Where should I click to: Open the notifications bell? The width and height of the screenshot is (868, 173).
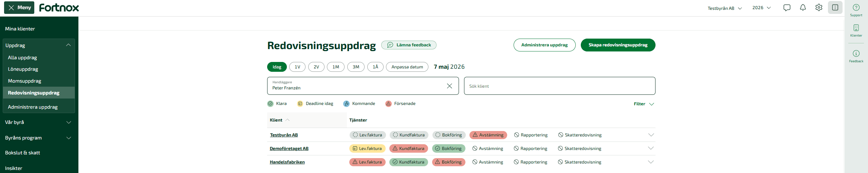point(803,7)
